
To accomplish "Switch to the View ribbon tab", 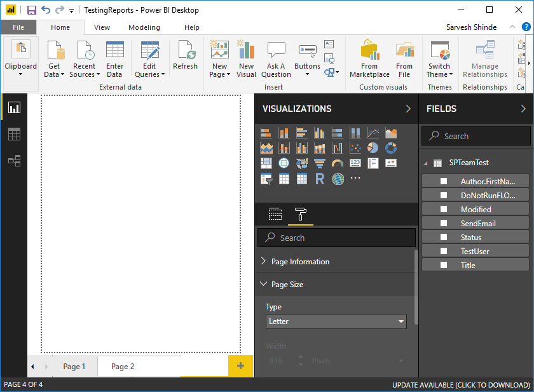I will (x=102, y=27).
